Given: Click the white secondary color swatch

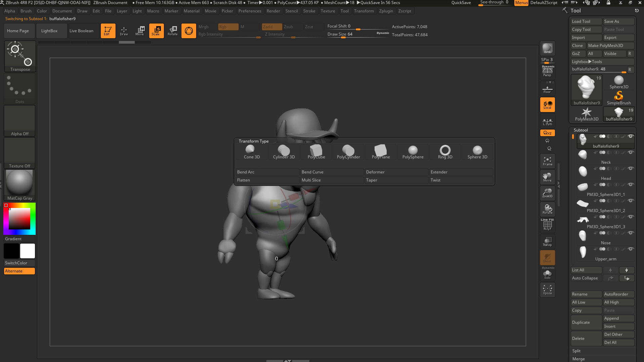Looking at the screenshot, I should pos(28,251).
